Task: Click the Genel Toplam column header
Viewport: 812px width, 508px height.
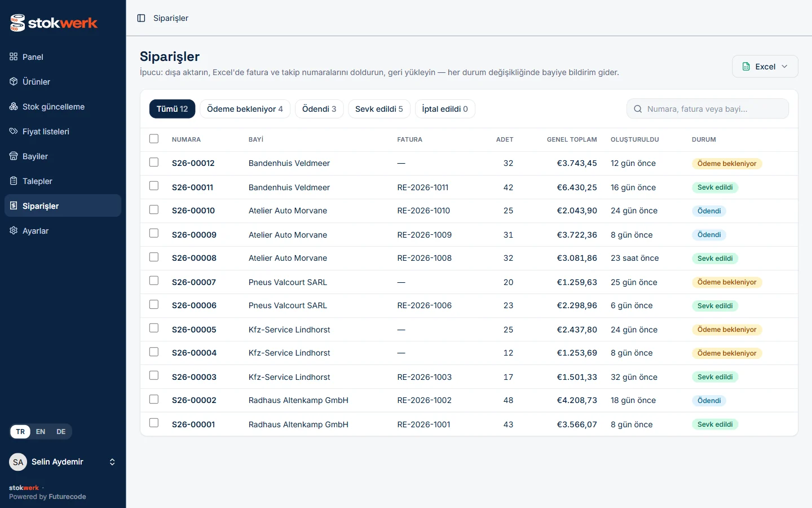Action: click(x=572, y=139)
